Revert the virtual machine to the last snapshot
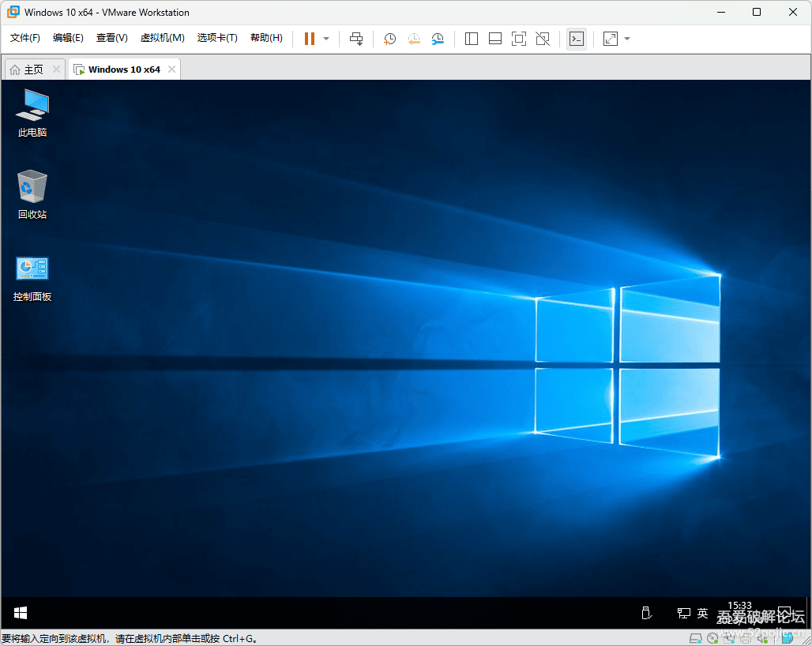Image resolution: width=812 pixels, height=646 pixels. [414, 39]
